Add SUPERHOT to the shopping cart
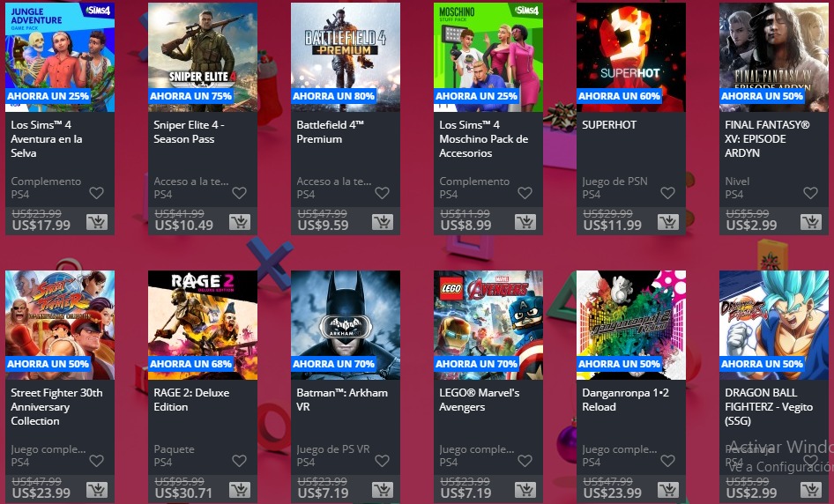The width and height of the screenshot is (834, 504). 668,222
